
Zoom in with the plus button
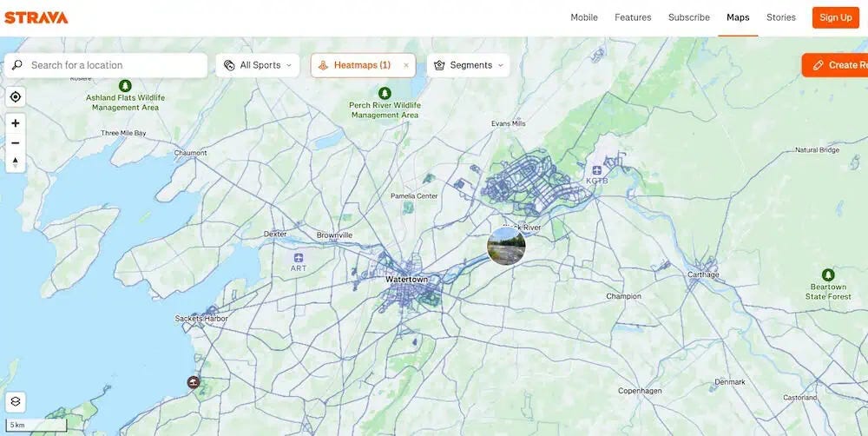click(x=16, y=123)
